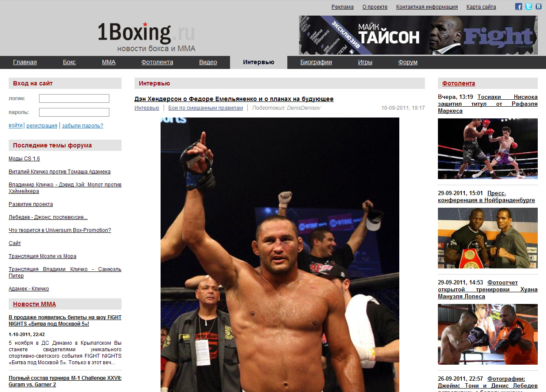This screenshot has height=392, width=546.
Task: Open the Facebook icon in the header
Action: pyautogui.click(x=519, y=7)
